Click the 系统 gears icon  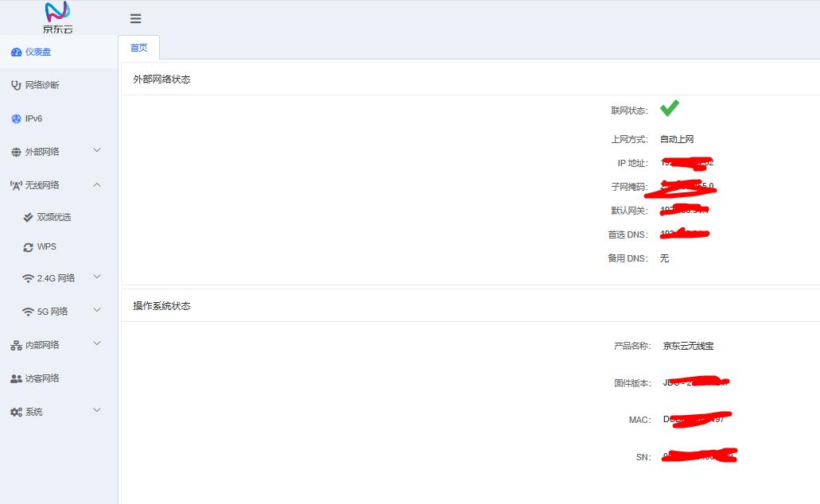[x=16, y=412]
